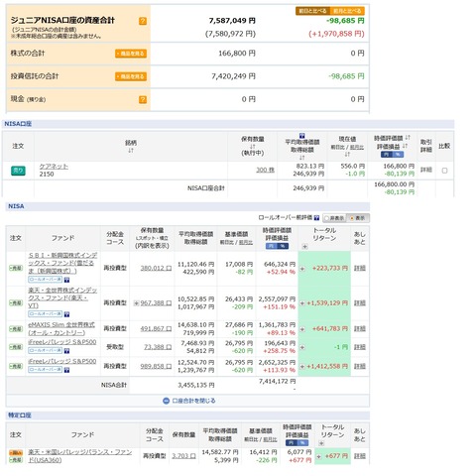Toggle 円/% switch in stock table header

coord(392,155)
